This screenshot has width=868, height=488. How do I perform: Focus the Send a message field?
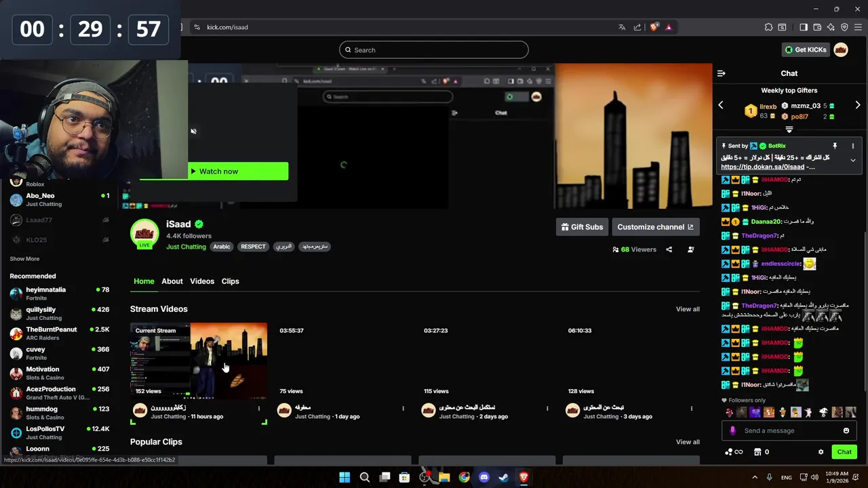point(789,430)
